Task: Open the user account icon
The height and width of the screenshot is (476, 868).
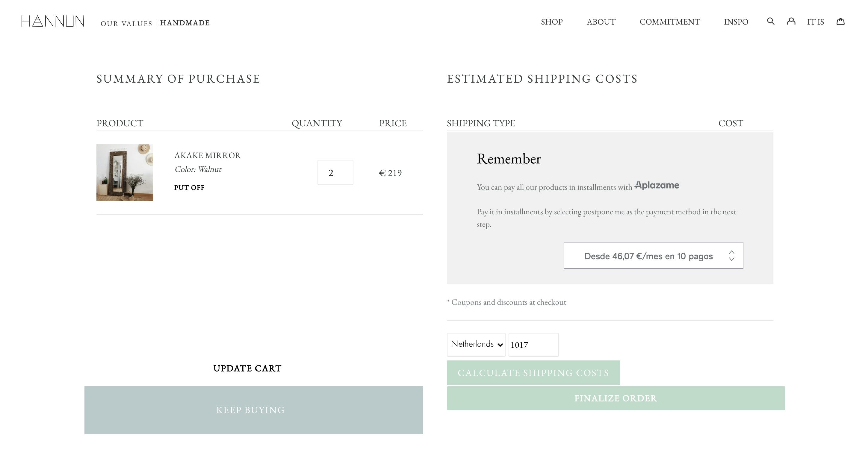Action: [791, 21]
